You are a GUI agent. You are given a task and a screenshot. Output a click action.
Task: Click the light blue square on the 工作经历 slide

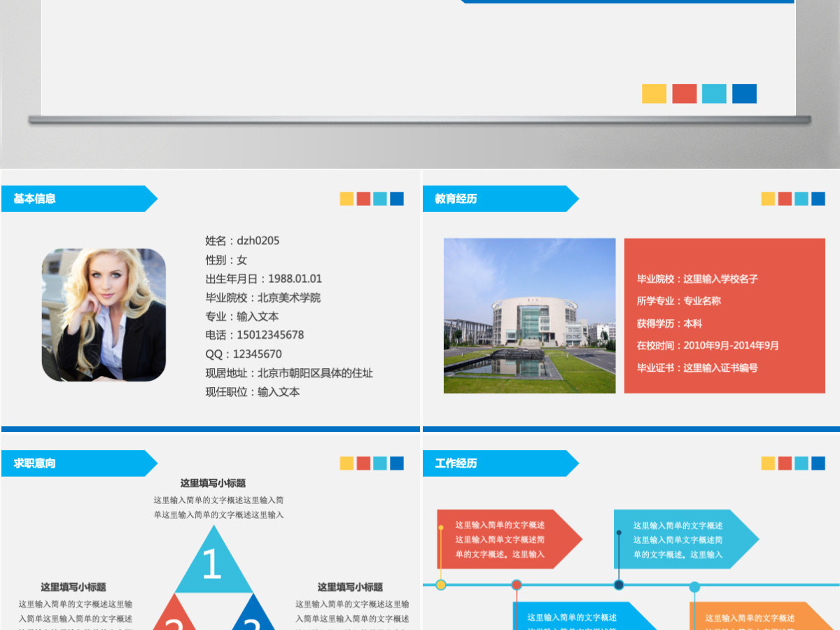tap(801, 463)
